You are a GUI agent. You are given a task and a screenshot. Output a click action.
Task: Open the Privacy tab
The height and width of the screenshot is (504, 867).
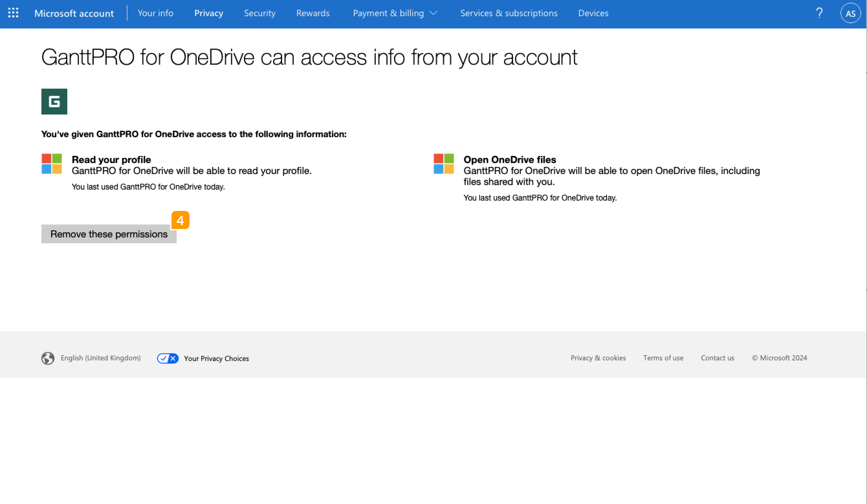coord(209,13)
